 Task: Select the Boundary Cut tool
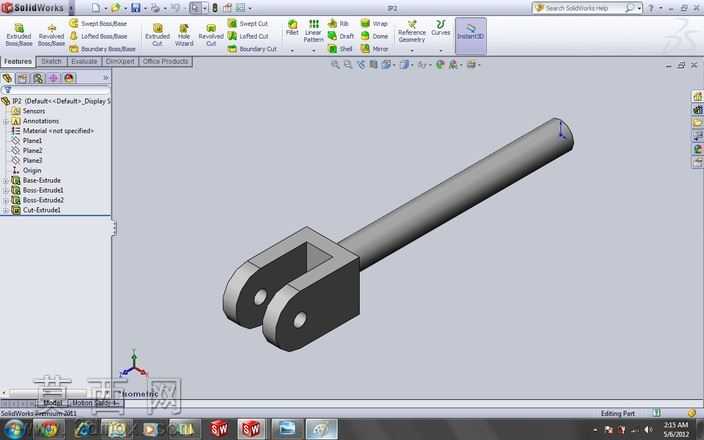(252, 48)
